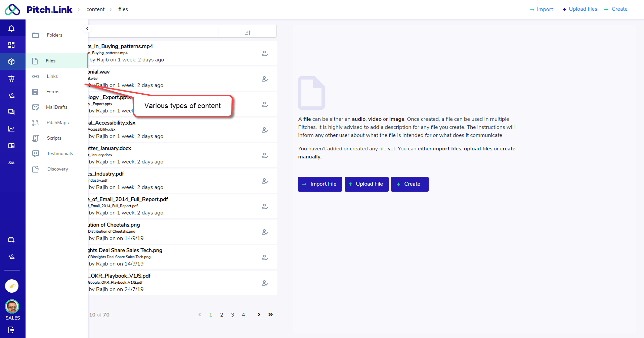
Task: Click the logout icon at sidebar bottom
Action: (x=11, y=330)
